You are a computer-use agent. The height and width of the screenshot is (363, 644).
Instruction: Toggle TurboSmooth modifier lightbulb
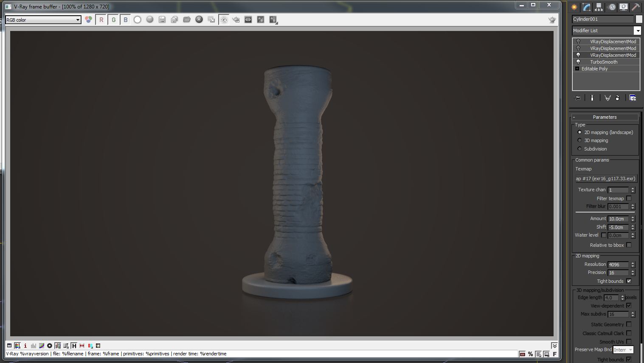tap(578, 62)
